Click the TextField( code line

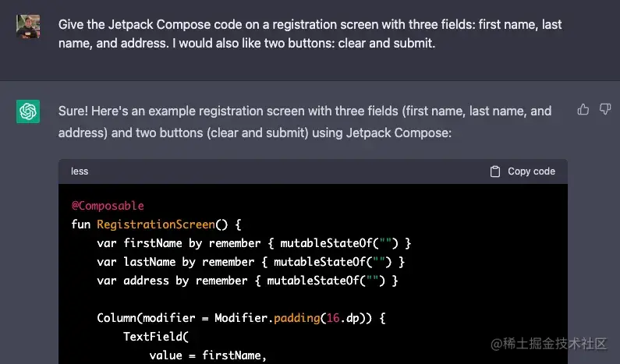tap(156, 337)
